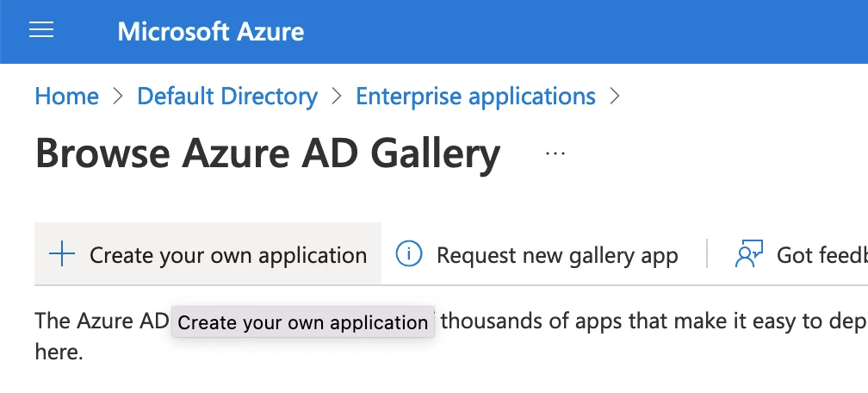868x393 pixels.
Task: Click the info icon beside Request new gallery app
Action: coord(408,254)
